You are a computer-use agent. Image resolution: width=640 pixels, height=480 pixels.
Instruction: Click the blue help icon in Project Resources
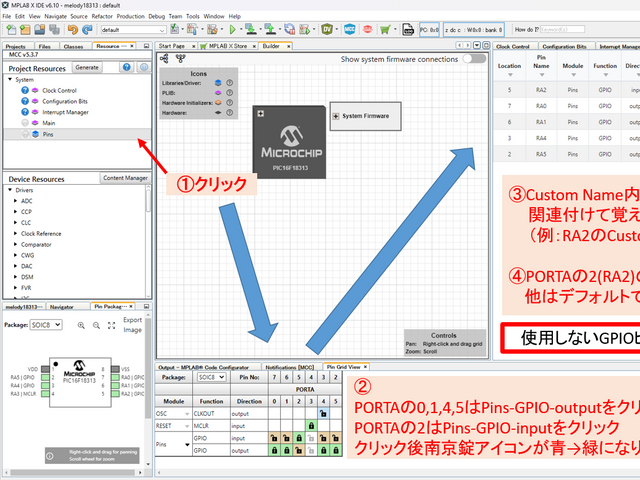[x=127, y=67]
